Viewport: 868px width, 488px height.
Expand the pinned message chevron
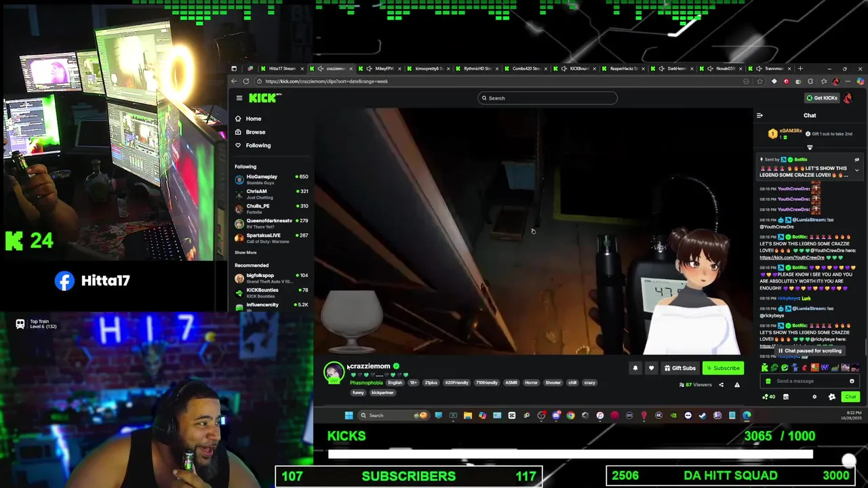click(x=856, y=171)
